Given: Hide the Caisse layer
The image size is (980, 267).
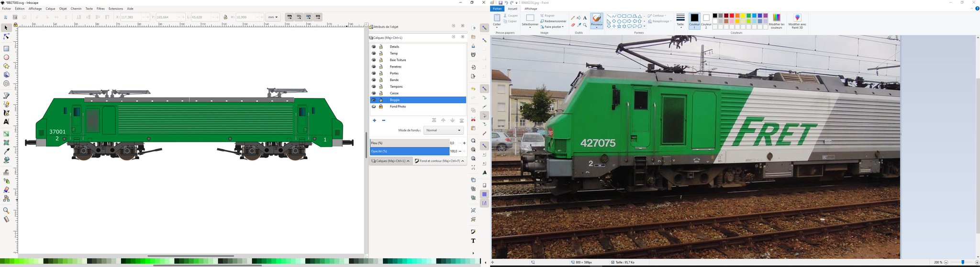Looking at the screenshot, I should tap(374, 93).
